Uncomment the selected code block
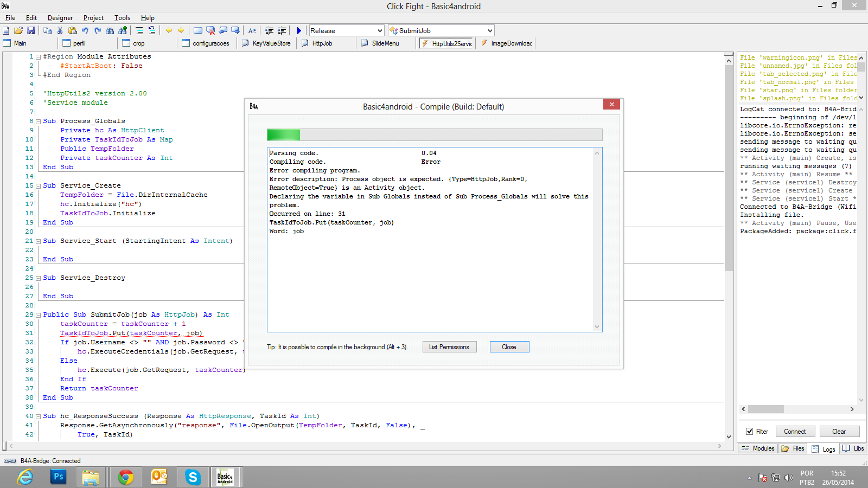 (x=152, y=31)
